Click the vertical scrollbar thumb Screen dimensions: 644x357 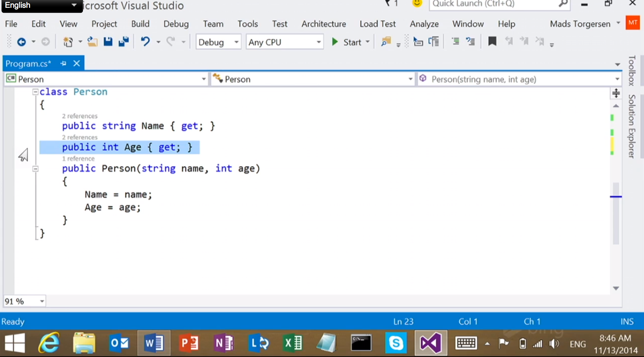click(616, 214)
